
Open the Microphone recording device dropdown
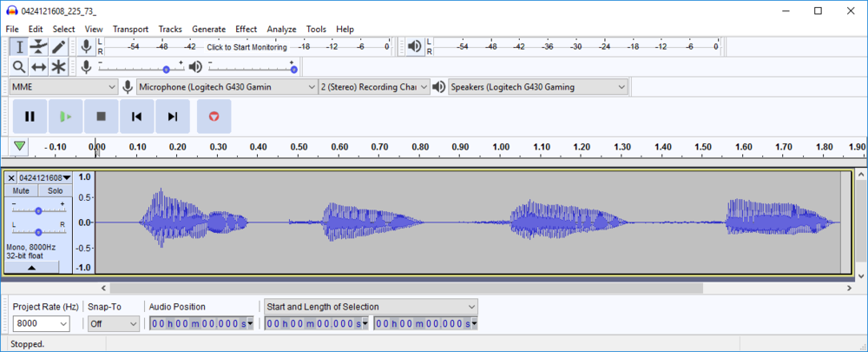[227, 87]
